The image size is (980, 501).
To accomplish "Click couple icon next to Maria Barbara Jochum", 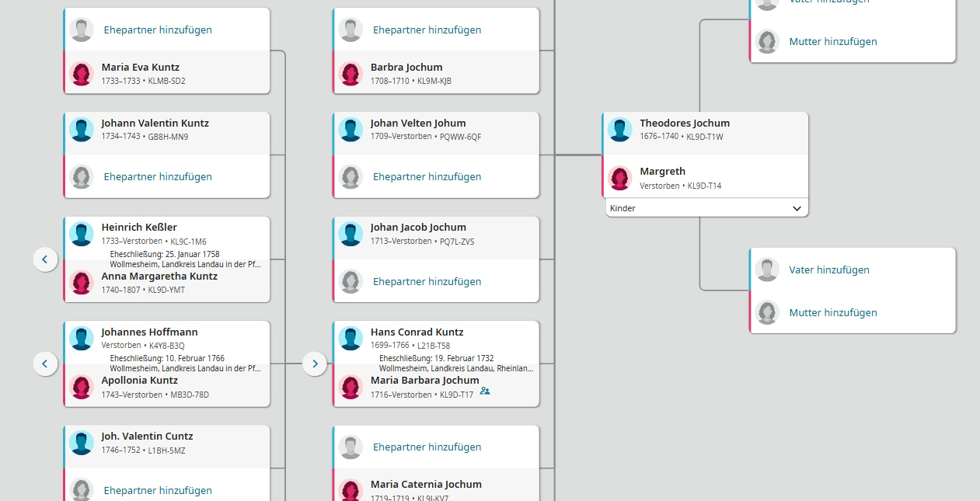I will pyautogui.click(x=485, y=391).
